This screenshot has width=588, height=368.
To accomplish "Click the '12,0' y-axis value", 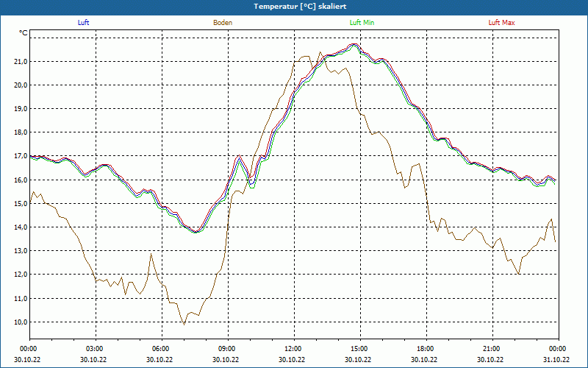I will click(21, 275).
